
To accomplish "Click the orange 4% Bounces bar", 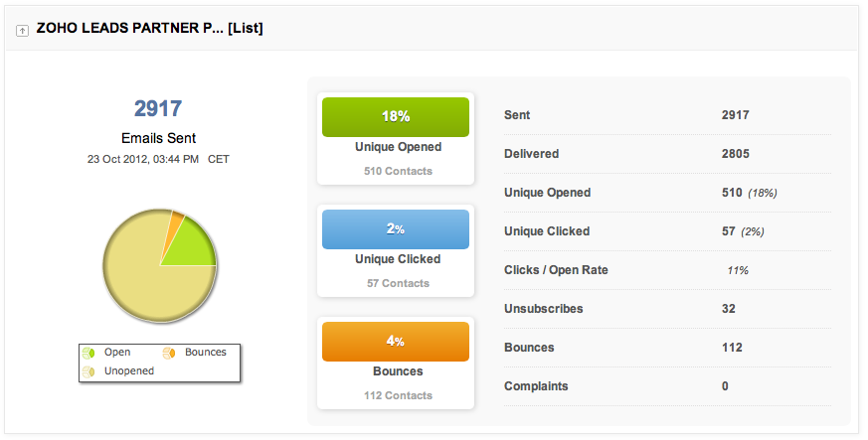I will [x=396, y=341].
